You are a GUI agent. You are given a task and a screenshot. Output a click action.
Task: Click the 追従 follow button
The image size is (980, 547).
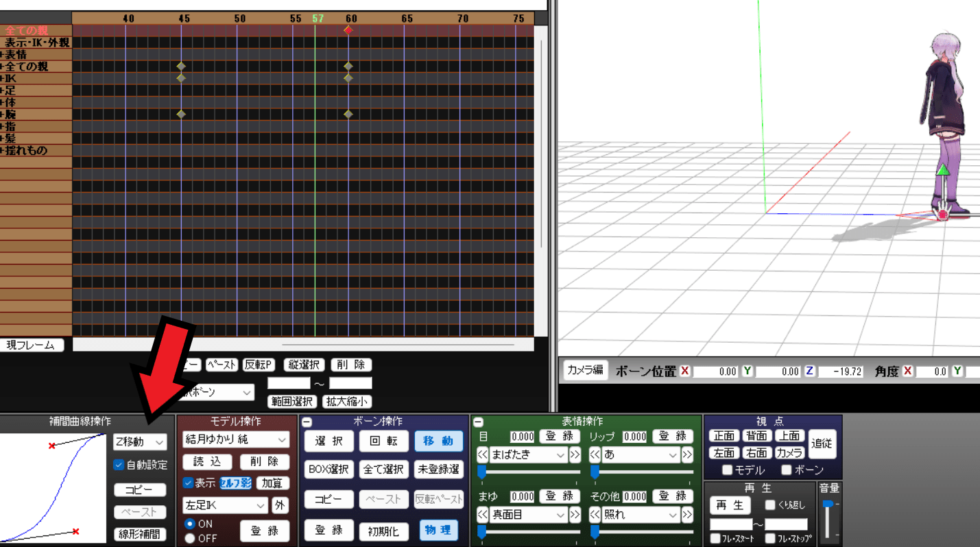(822, 444)
